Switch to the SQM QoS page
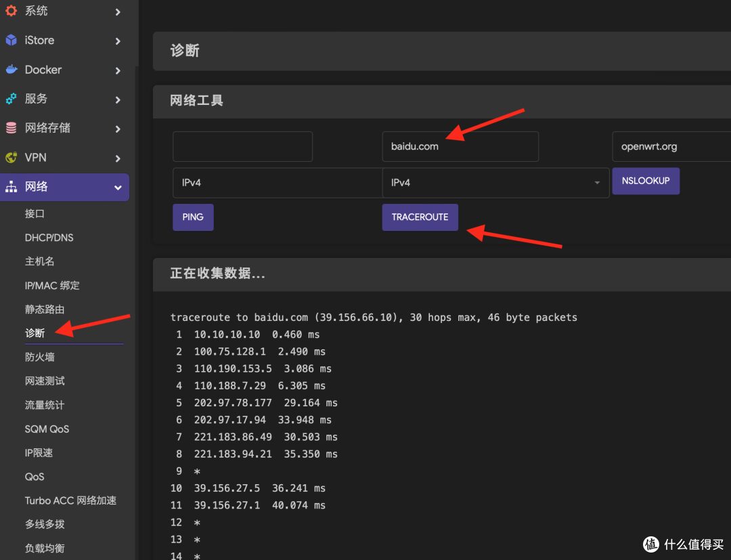This screenshot has width=731, height=560. 46,429
